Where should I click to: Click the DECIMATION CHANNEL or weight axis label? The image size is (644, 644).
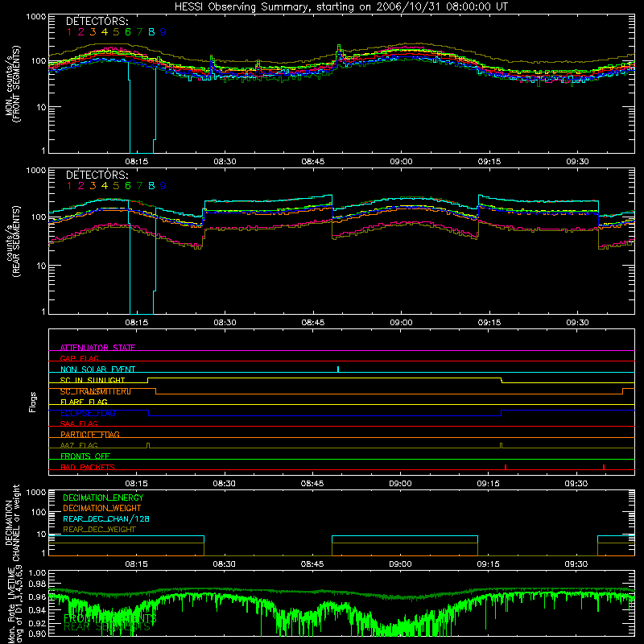point(13,522)
